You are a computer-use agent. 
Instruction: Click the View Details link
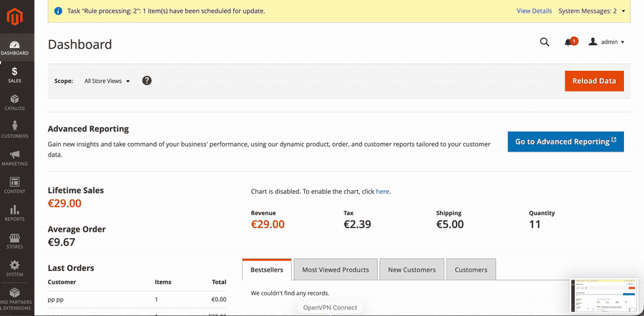click(x=534, y=11)
